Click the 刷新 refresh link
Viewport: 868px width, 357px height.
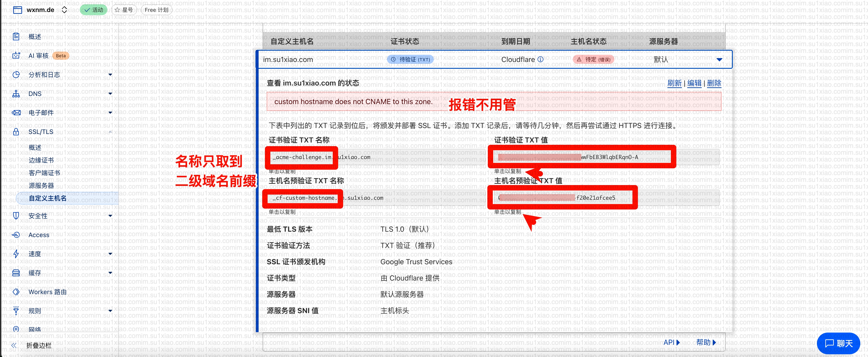click(674, 83)
